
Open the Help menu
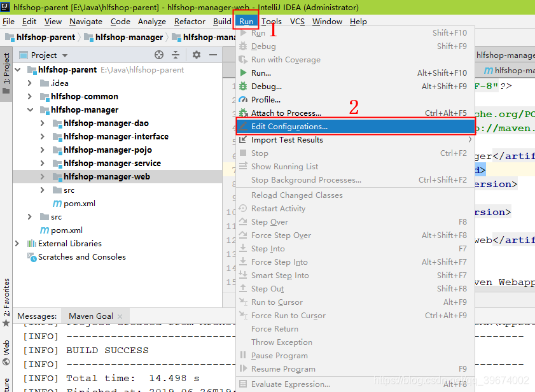[358, 22]
